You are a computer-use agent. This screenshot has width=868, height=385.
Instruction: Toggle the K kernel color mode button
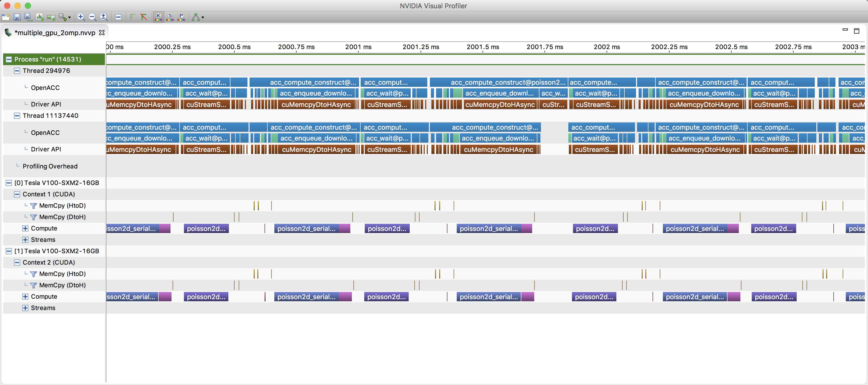158,17
